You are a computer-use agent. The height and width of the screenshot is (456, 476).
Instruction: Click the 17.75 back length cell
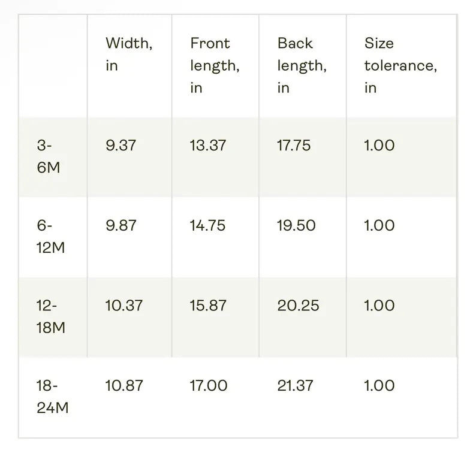pos(294,146)
